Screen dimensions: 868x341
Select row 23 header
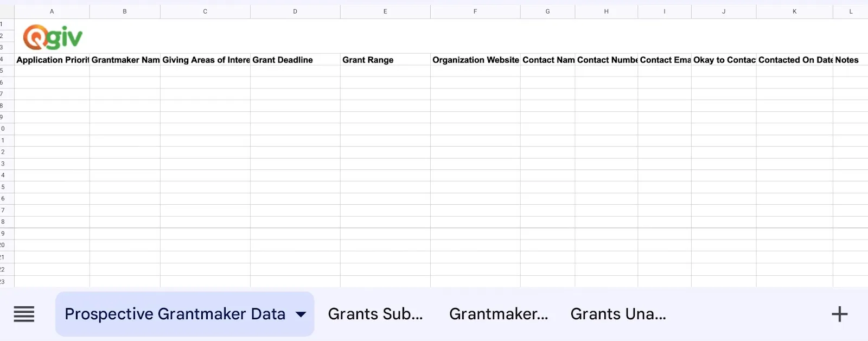click(x=7, y=281)
